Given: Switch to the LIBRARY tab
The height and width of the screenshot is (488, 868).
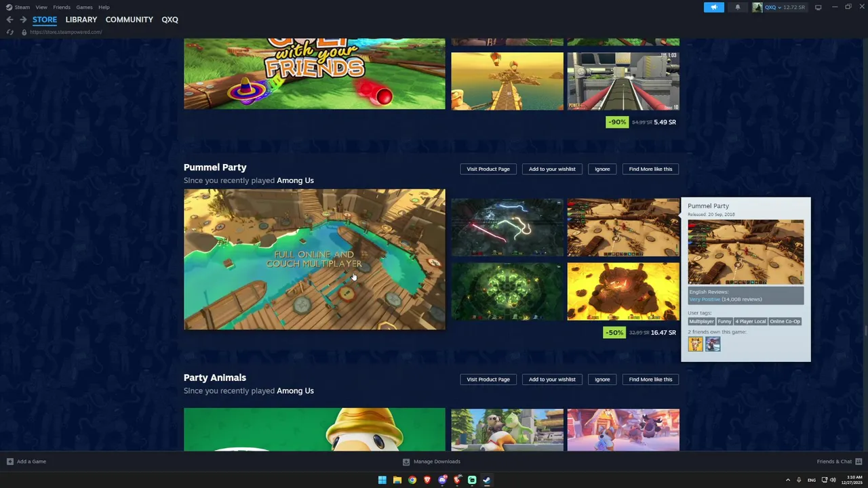Looking at the screenshot, I should coord(81,20).
